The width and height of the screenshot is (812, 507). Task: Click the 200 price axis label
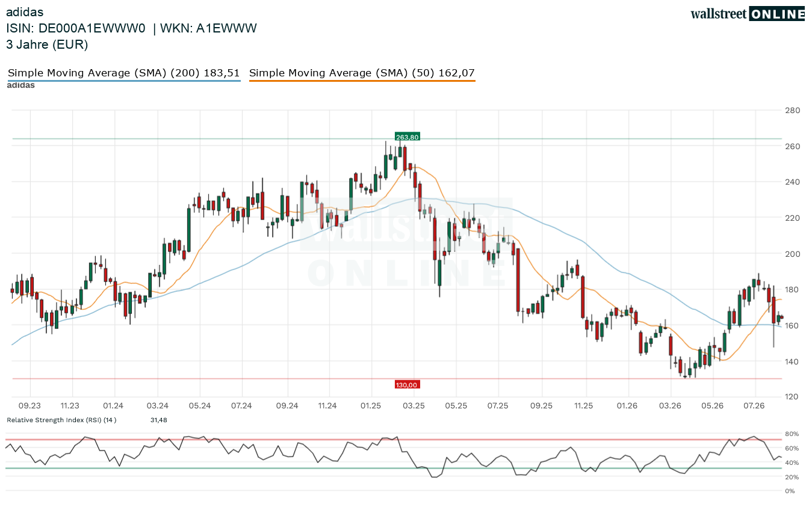click(x=793, y=254)
